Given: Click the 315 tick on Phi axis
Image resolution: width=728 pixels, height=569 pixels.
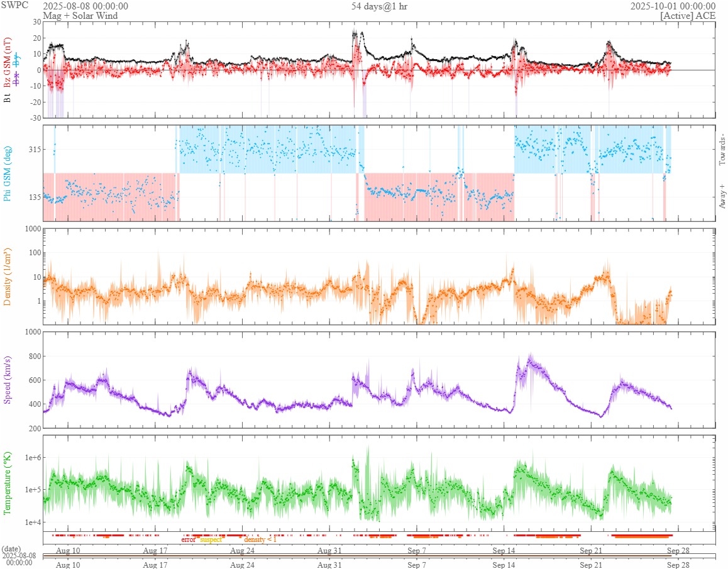Looking at the screenshot, I should pos(35,149).
